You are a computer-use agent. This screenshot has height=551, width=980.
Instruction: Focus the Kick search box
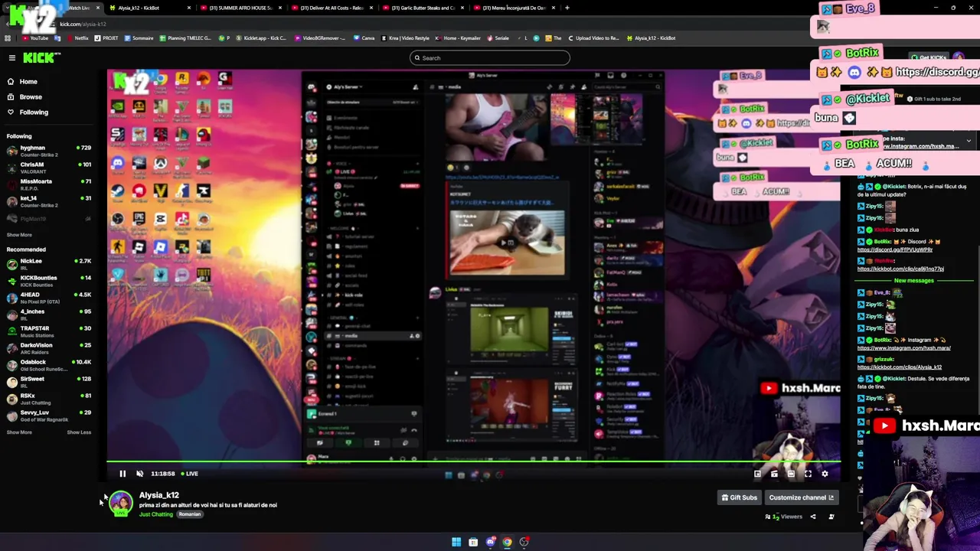pos(490,57)
